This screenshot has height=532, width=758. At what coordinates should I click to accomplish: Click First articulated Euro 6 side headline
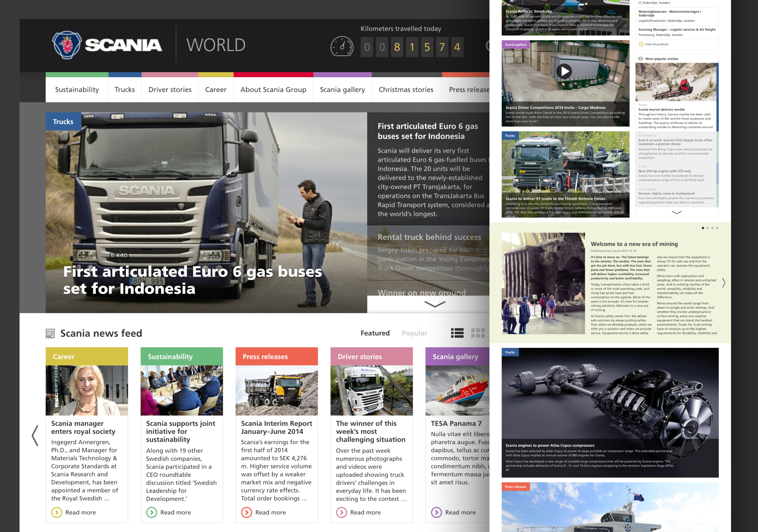(x=428, y=131)
